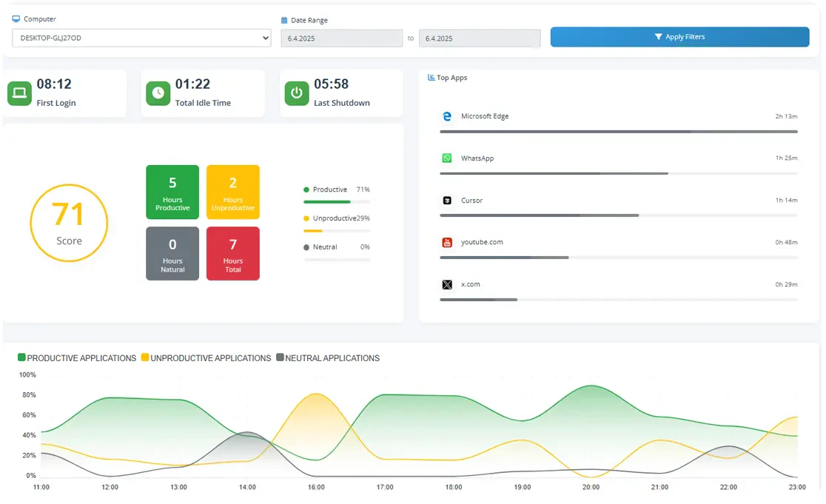Click the clock icon next to Total Idle Time

pyautogui.click(x=158, y=94)
